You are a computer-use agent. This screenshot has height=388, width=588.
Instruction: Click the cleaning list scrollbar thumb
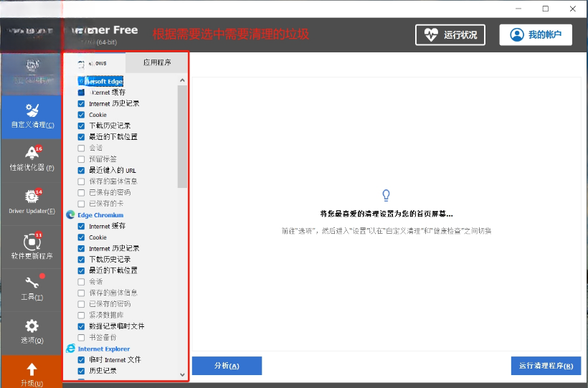[x=182, y=136]
